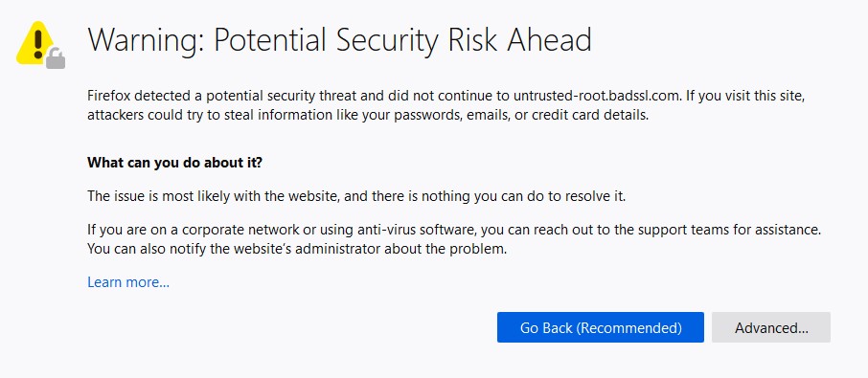Click the "You can also notify the website's administrator" line
This screenshot has height=378, width=868.
pyautogui.click(x=297, y=249)
